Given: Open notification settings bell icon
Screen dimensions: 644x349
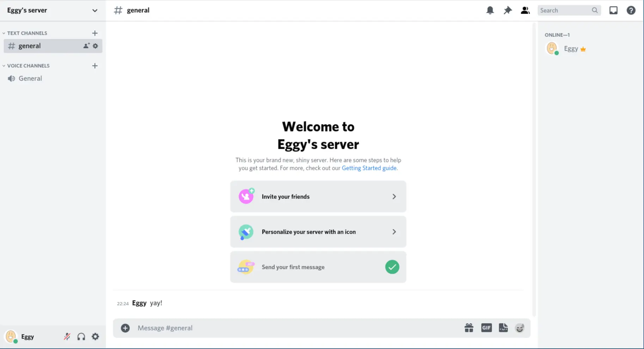Looking at the screenshot, I should 490,10.
